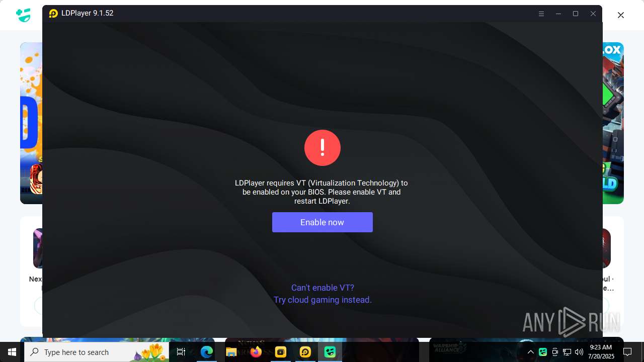Open the Can't enable VT? link

(x=323, y=288)
